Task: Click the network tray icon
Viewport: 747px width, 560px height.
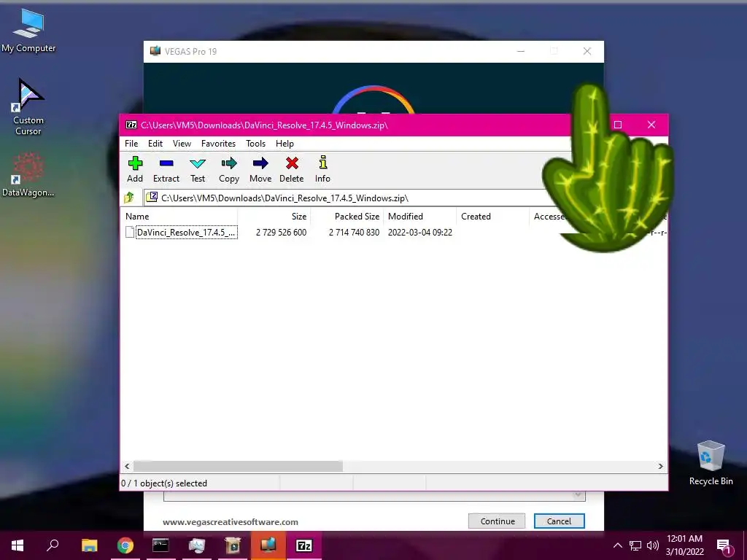Action: (x=635, y=545)
